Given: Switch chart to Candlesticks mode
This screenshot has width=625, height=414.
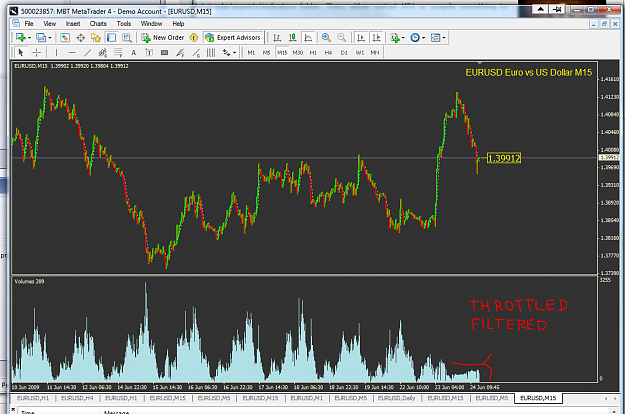Looking at the screenshot, I should [x=293, y=37].
